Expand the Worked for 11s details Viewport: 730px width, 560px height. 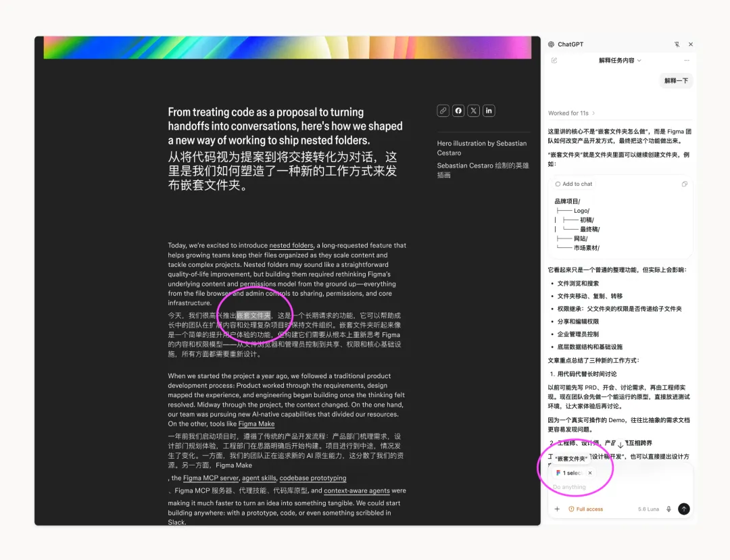(571, 113)
